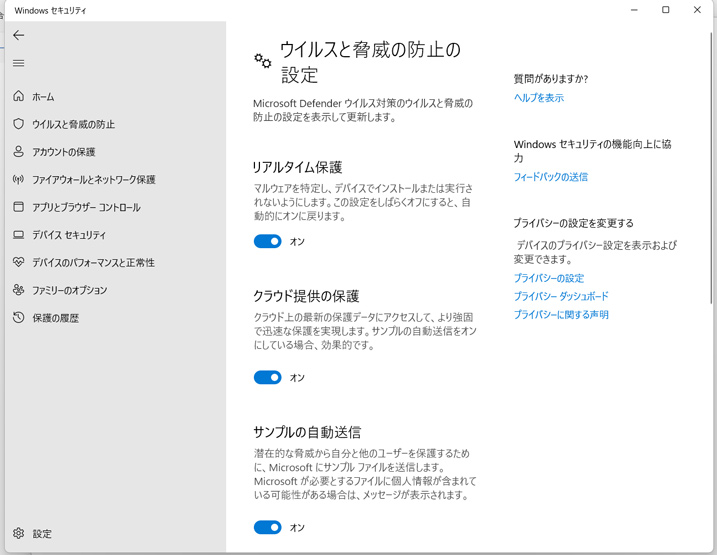Minimize the Windows セキュリティ window
The image size is (717, 555).
coord(634,10)
